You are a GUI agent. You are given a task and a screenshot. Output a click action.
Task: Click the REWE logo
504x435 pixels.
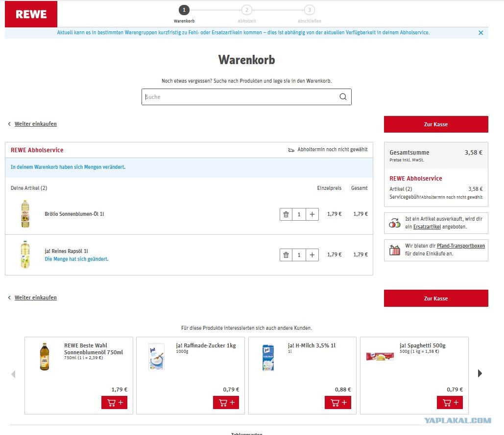pyautogui.click(x=31, y=14)
